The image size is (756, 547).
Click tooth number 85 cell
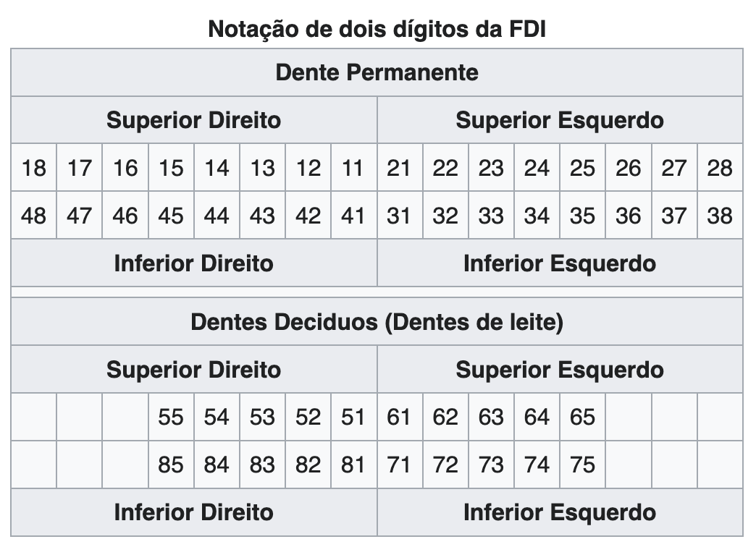point(171,465)
